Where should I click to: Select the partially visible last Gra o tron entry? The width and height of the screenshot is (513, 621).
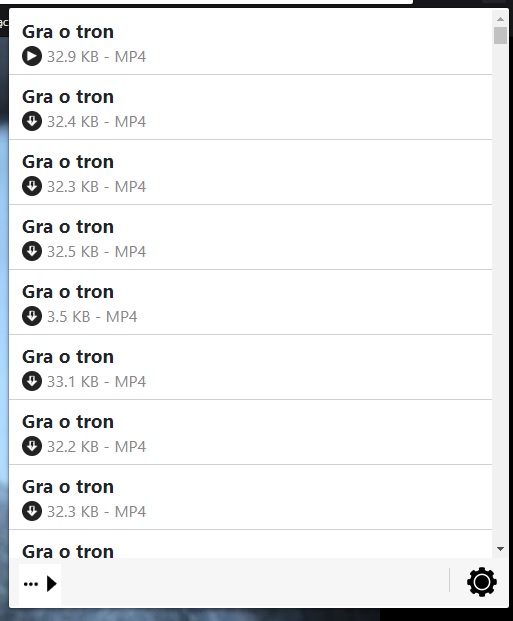[x=250, y=544]
